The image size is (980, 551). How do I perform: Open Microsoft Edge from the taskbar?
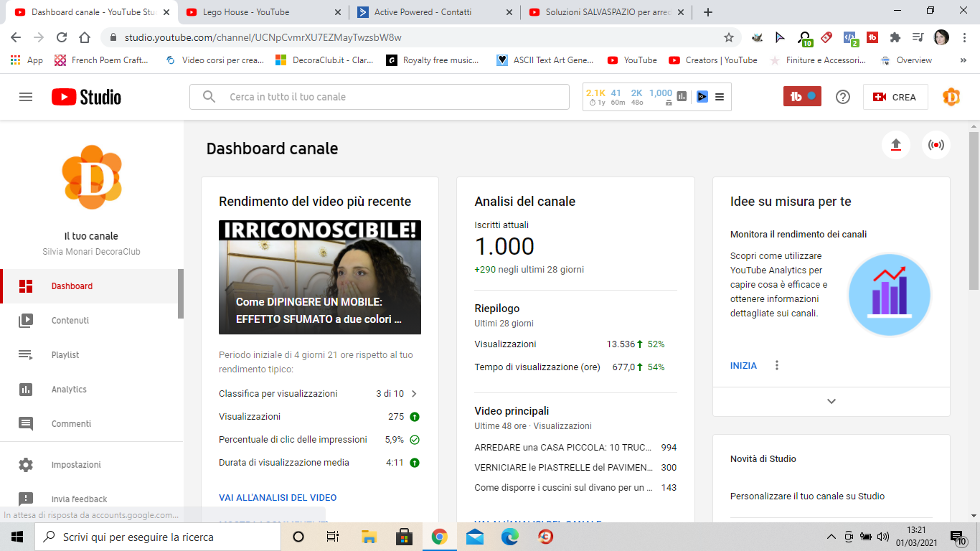(x=509, y=537)
